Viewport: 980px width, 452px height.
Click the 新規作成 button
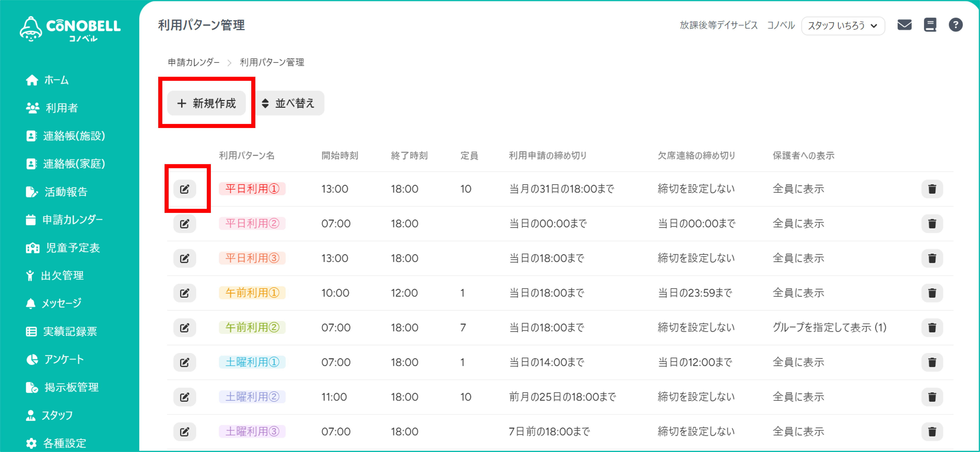[206, 103]
